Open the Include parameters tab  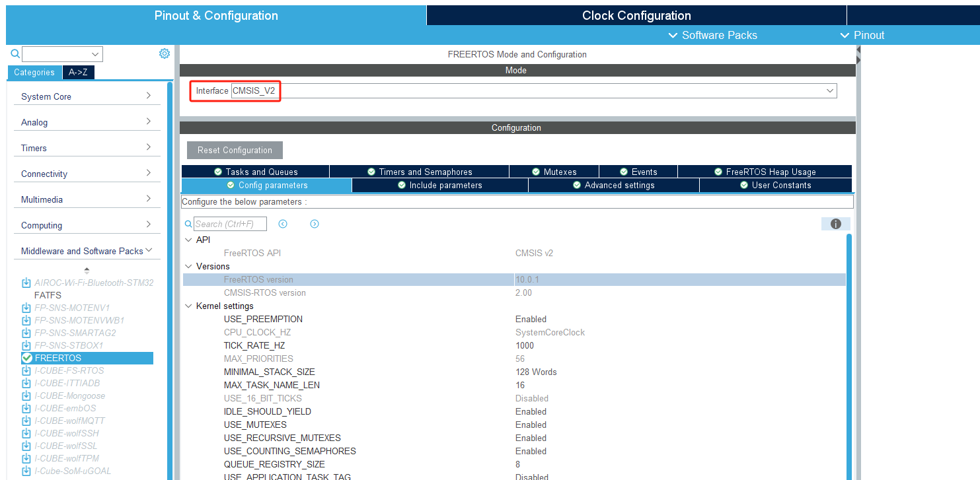(440, 186)
